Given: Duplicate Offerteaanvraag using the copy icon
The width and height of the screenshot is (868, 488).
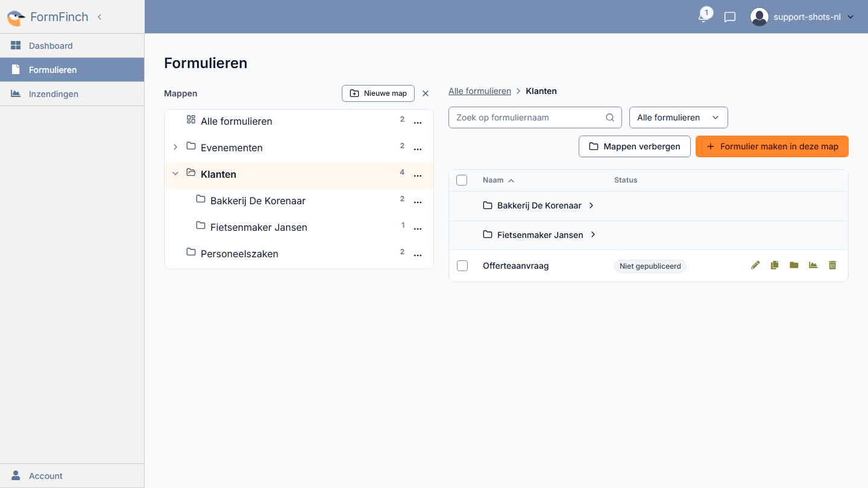Looking at the screenshot, I should coord(775,265).
